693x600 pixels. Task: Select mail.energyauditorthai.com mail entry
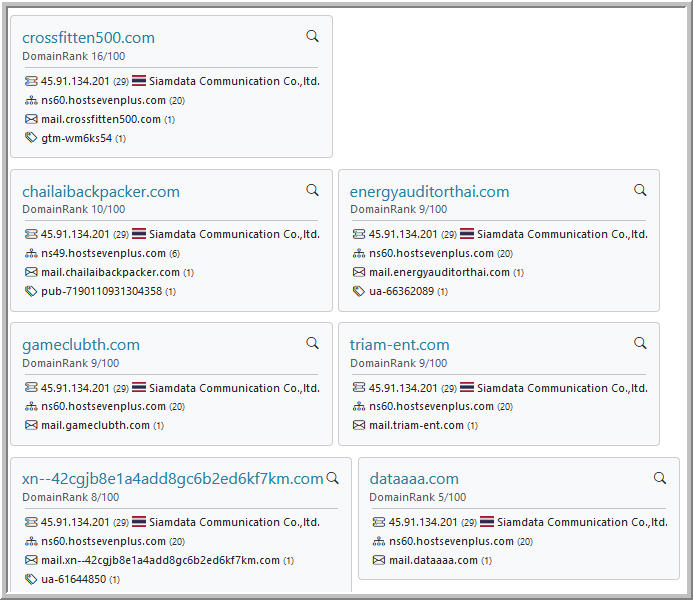coord(439,273)
